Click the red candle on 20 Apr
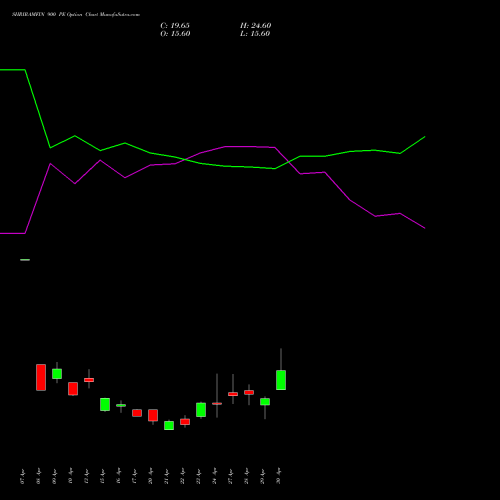The width and height of the screenshot is (500, 500). coord(153,415)
